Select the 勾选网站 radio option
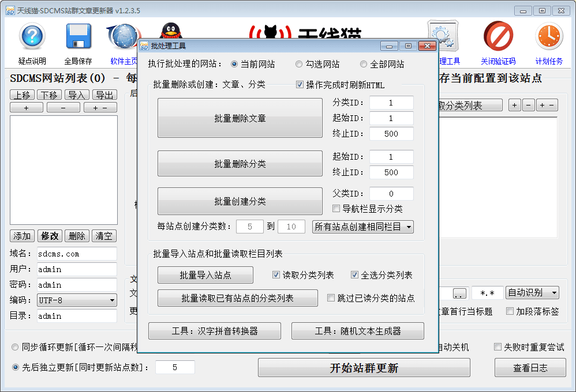Image resolution: width=576 pixels, height=392 pixels. point(298,64)
